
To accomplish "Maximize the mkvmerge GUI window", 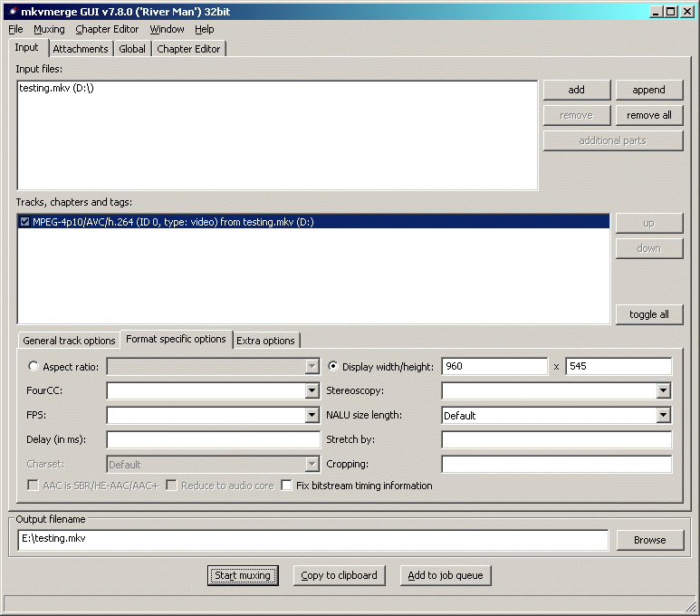I will (x=670, y=12).
